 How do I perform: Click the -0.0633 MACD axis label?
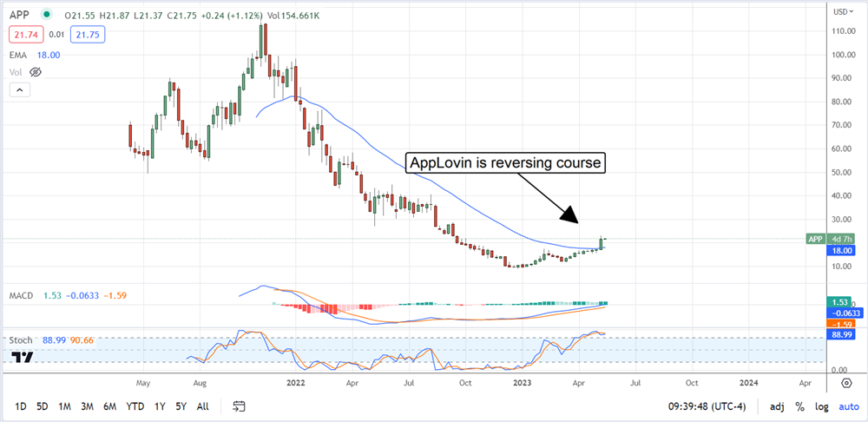point(845,313)
